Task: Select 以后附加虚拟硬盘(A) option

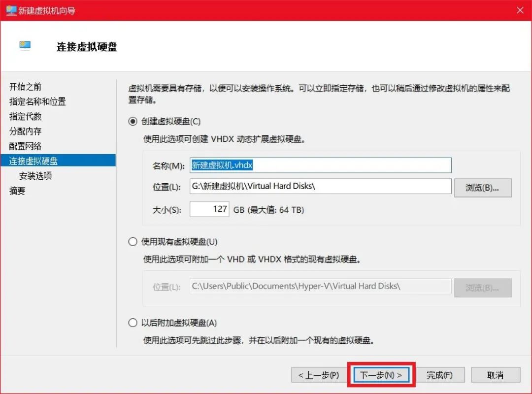Action: pos(133,322)
